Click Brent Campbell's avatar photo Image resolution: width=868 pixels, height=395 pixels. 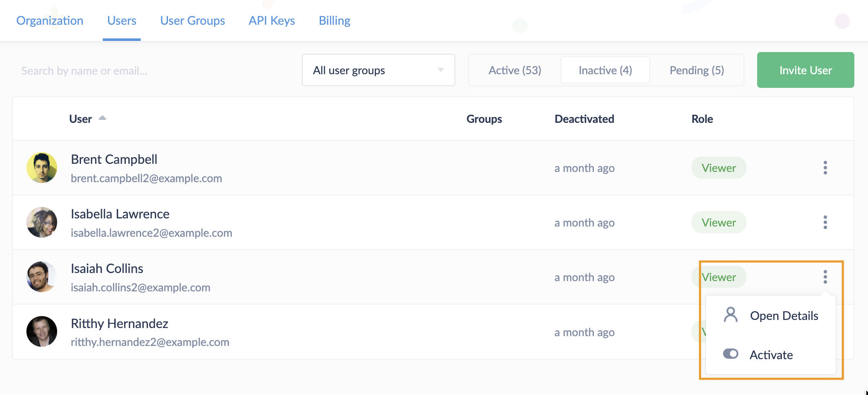coord(42,168)
